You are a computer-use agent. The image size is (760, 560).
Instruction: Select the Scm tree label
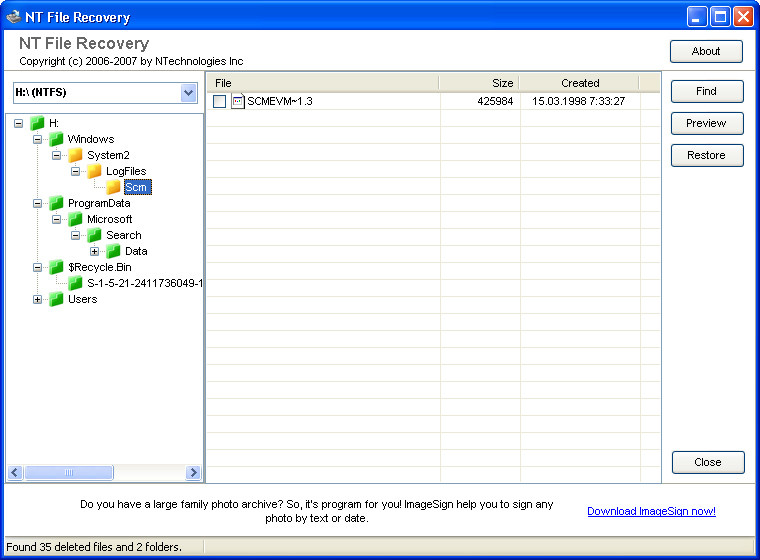click(138, 187)
